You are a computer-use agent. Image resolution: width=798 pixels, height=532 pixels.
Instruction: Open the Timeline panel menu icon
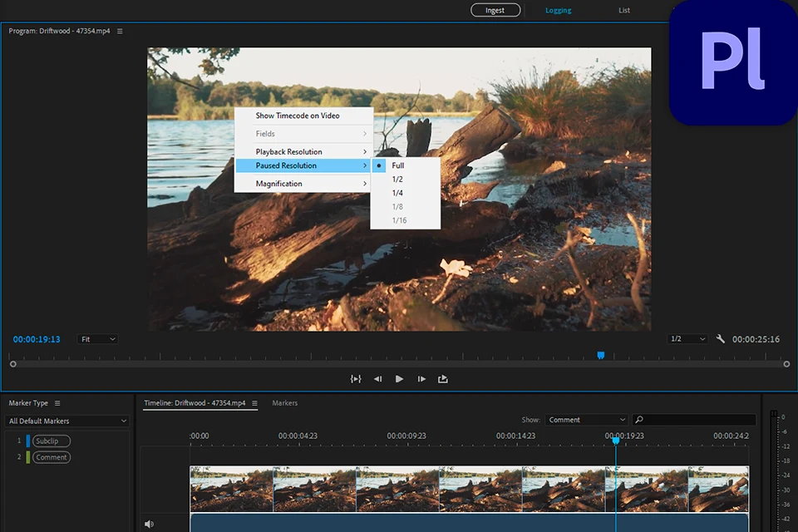[x=254, y=403]
